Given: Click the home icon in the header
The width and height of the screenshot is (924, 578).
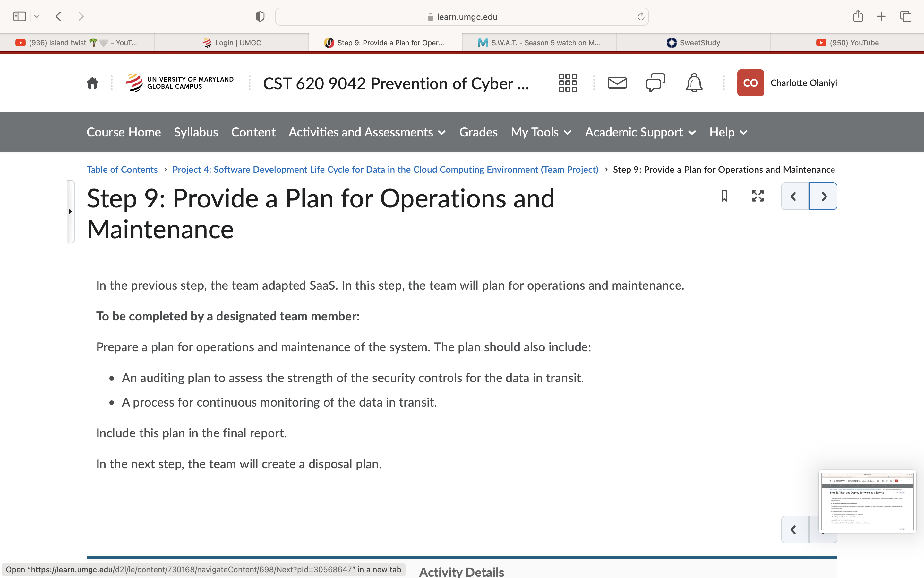Looking at the screenshot, I should [x=92, y=83].
